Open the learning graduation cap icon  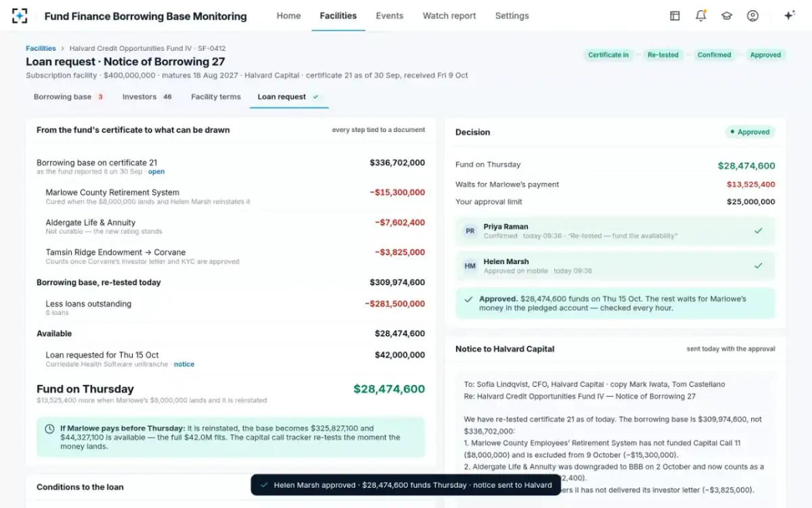[x=727, y=16]
